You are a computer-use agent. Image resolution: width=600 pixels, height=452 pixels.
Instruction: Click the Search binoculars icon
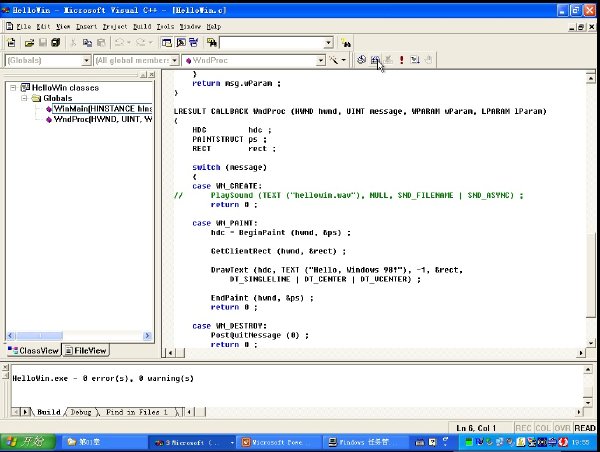[x=346, y=42]
